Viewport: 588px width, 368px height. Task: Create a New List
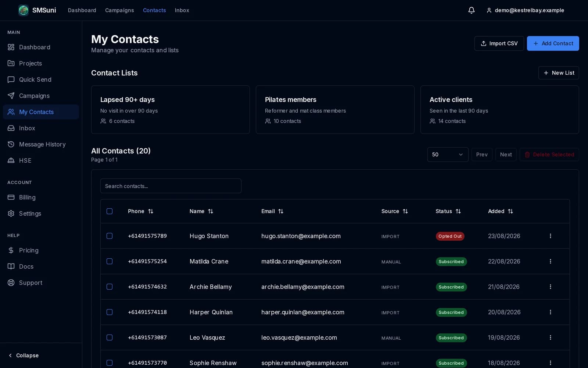tap(559, 73)
